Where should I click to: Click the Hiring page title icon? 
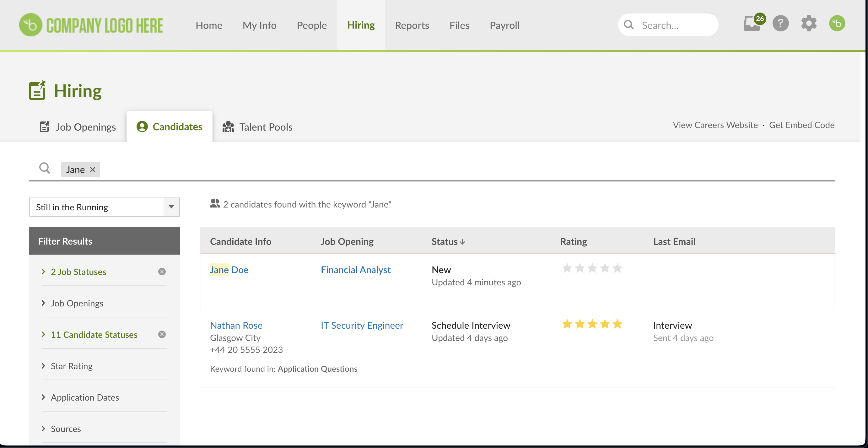(x=37, y=90)
